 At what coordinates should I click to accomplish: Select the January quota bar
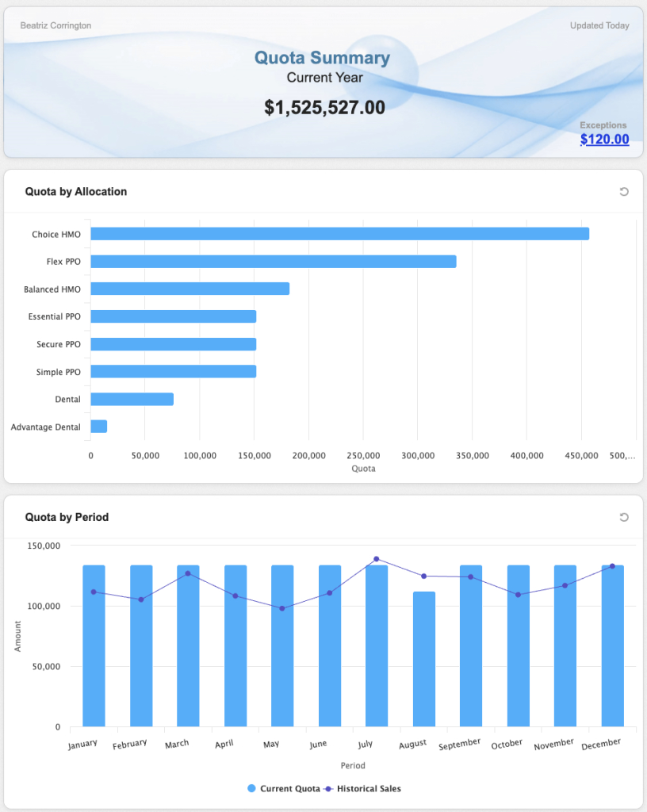point(94,646)
